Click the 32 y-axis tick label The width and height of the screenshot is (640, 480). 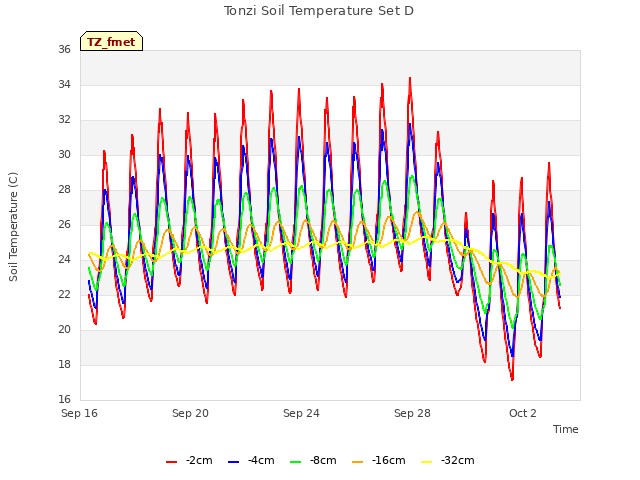pos(64,120)
